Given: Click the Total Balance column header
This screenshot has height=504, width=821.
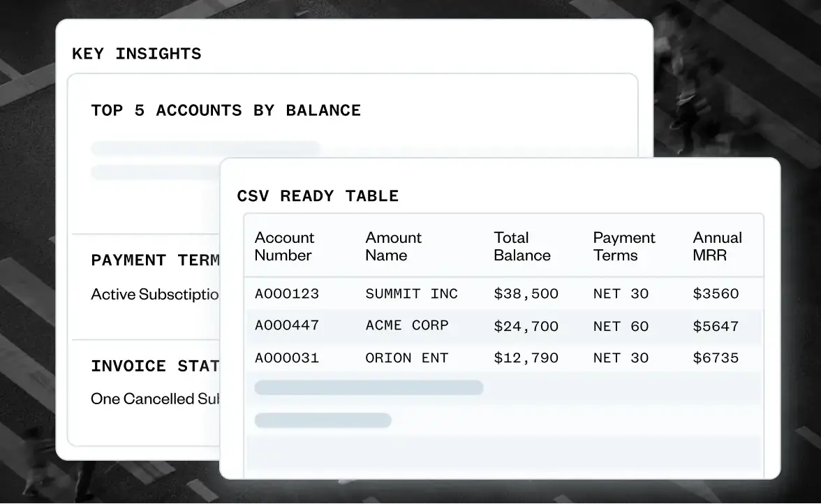Looking at the screenshot, I should click(x=522, y=246).
